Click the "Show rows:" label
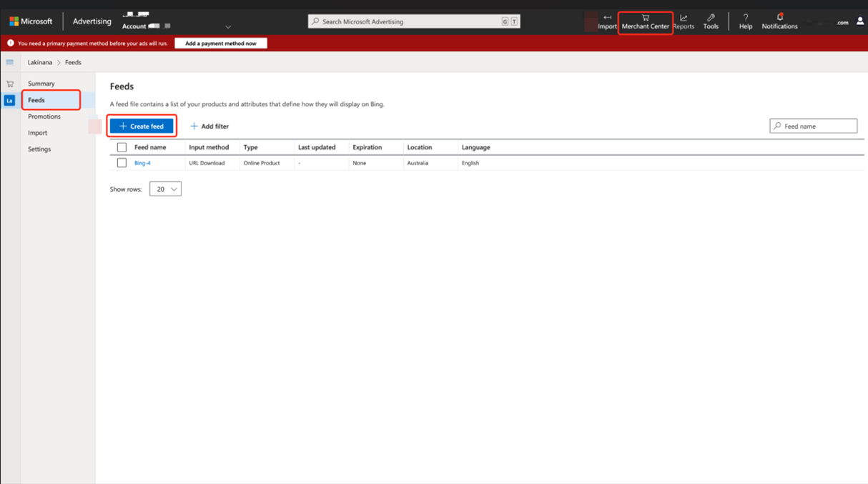This screenshot has width=868, height=484. point(126,189)
